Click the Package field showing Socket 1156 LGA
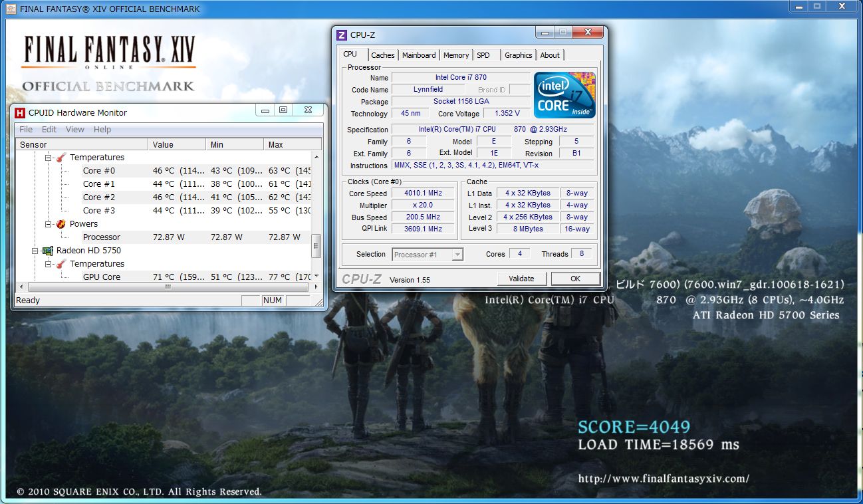This screenshot has width=863, height=504. coord(461,102)
